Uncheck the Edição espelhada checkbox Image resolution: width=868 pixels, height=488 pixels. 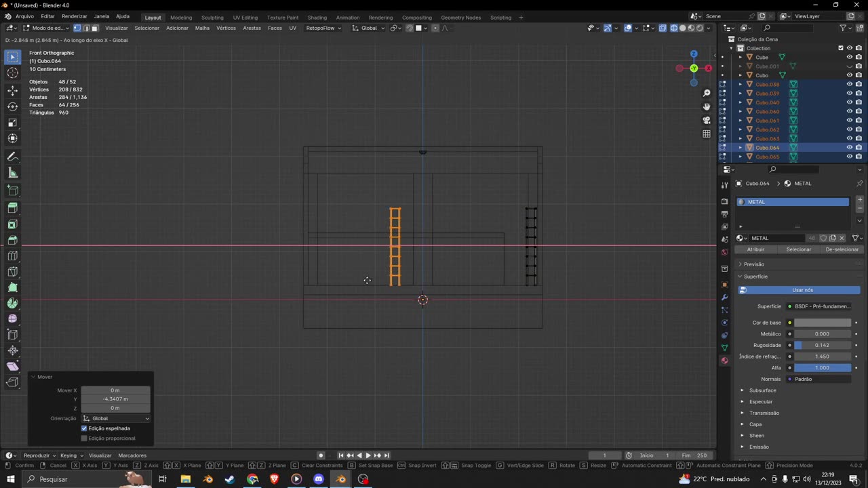84,428
